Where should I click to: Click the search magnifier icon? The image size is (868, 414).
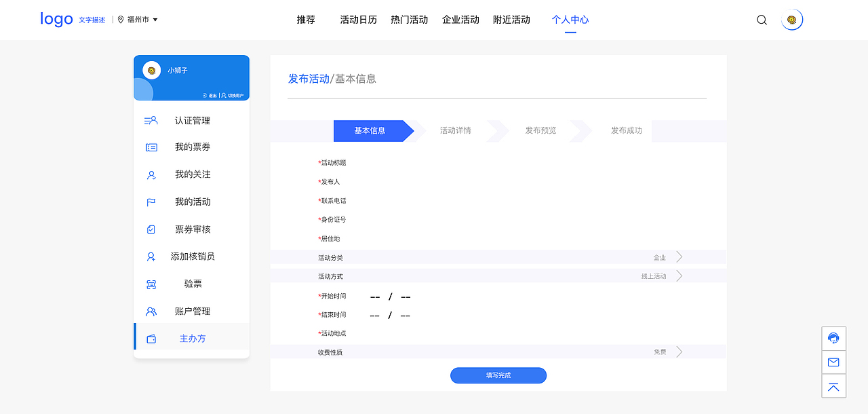point(762,20)
